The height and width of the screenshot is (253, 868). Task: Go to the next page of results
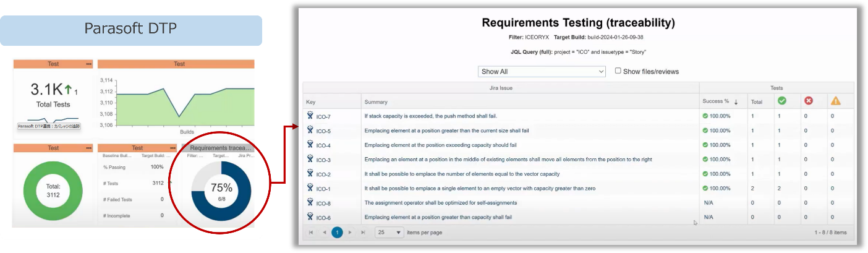click(350, 233)
